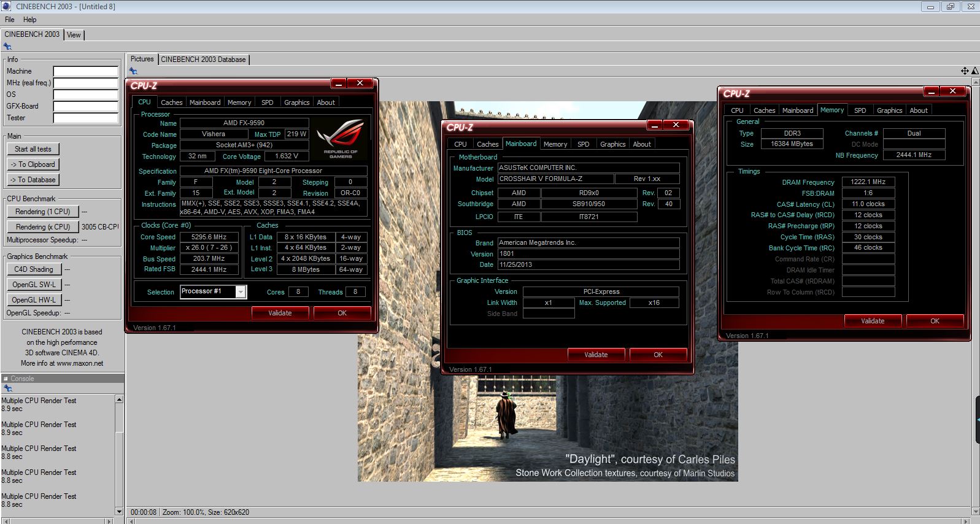Click Start all tests button
Viewport: 980px width, 524px height.
click(33, 149)
